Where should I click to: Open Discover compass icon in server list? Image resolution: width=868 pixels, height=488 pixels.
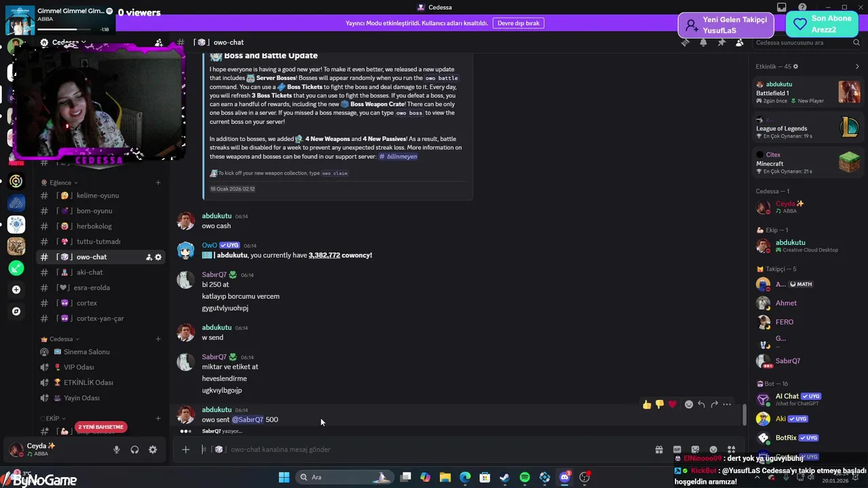(x=16, y=311)
